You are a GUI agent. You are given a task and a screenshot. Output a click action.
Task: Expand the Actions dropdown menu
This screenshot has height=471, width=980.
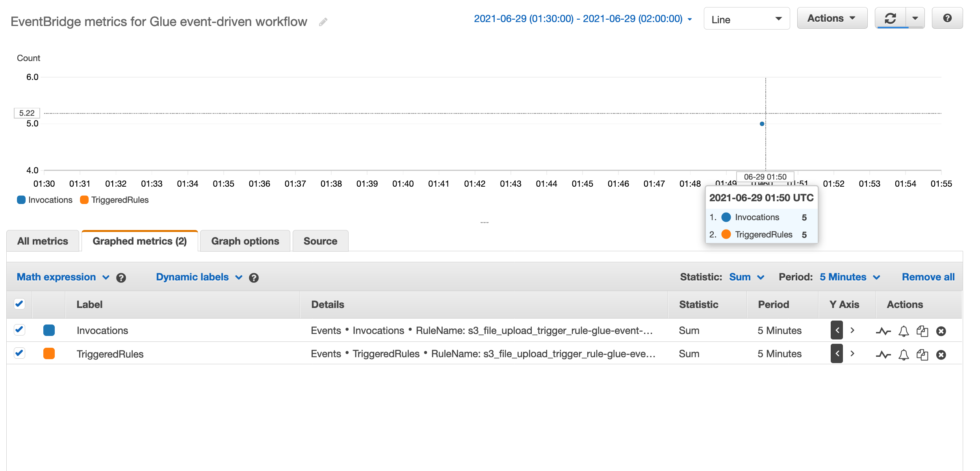pyautogui.click(x=832, y=19)
